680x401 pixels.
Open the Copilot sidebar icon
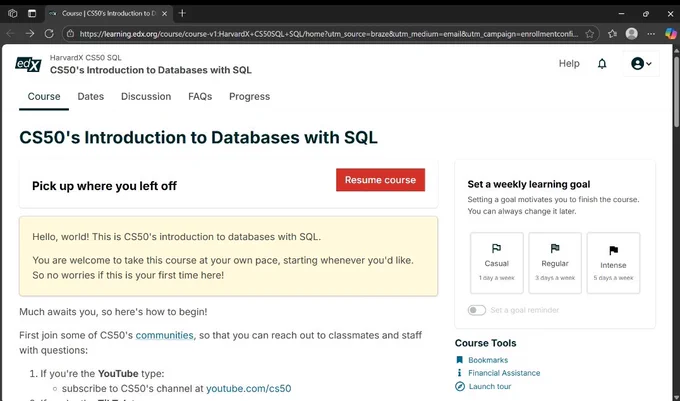(x=670, y=33)
